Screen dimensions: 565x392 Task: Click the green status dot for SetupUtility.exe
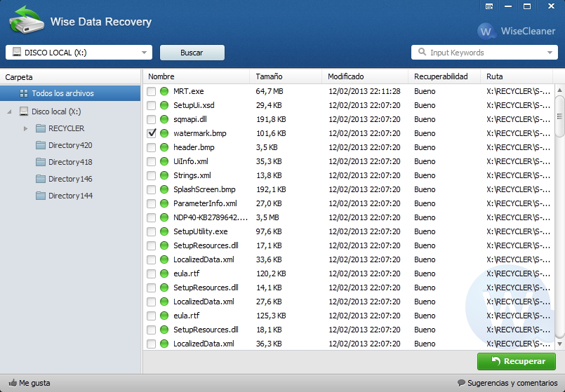coord(164,231)
